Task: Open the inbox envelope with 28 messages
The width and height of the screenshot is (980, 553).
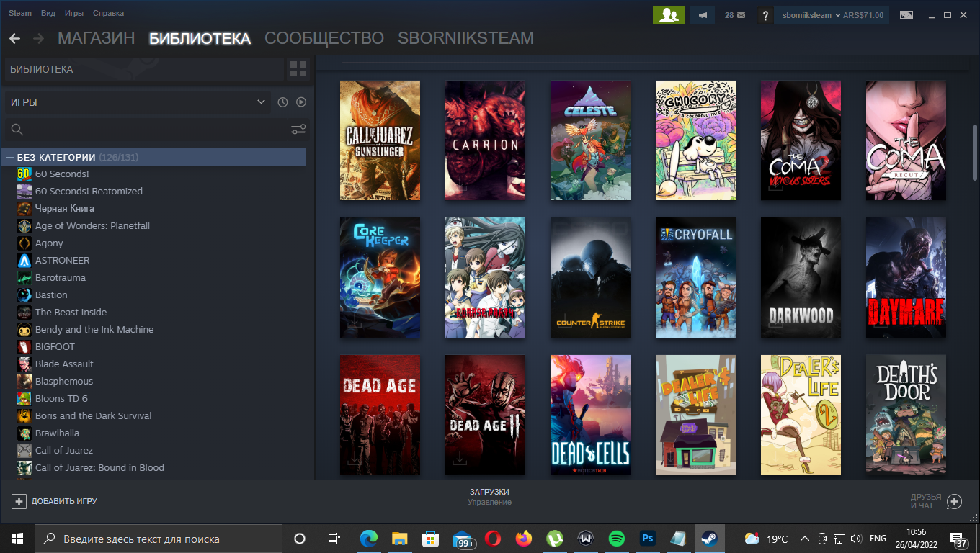Action: [735, 15]
